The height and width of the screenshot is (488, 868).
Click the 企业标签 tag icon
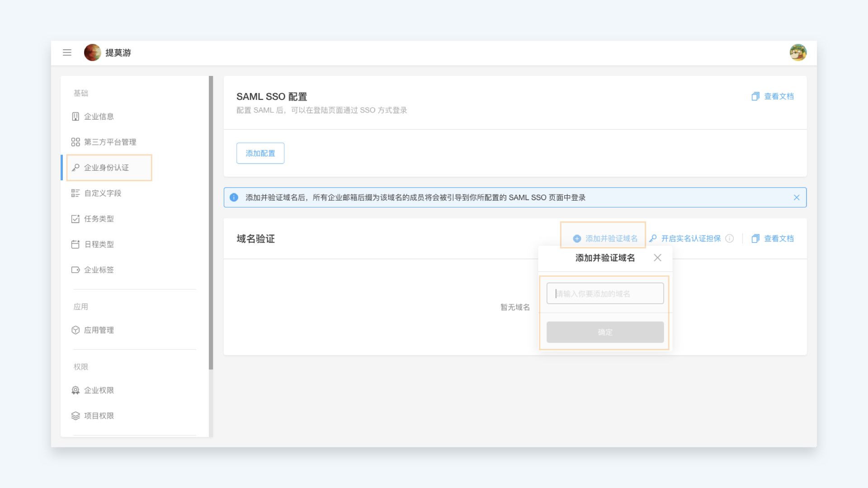[x=75, y=270]
